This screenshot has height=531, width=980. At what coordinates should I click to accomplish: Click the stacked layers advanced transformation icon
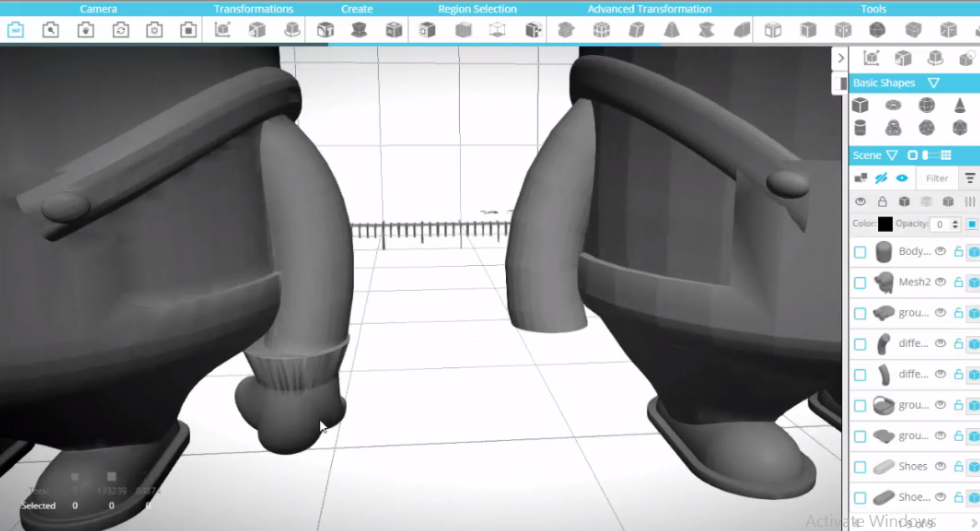[566, 30]
